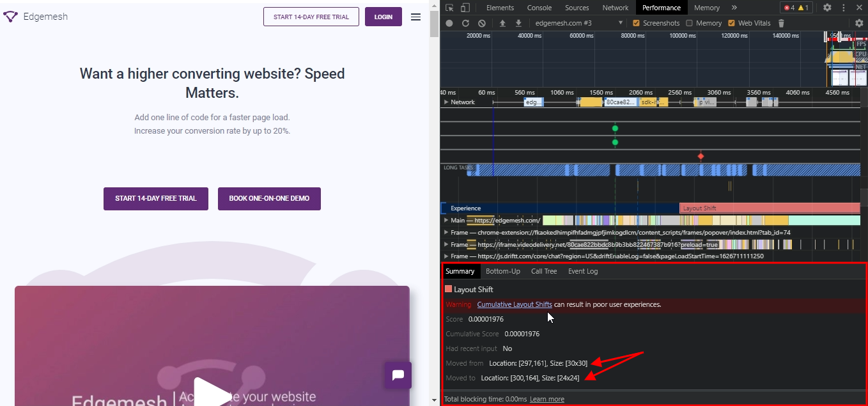Expand the Network track
This screenshot has height=406, width=868.
447,102
